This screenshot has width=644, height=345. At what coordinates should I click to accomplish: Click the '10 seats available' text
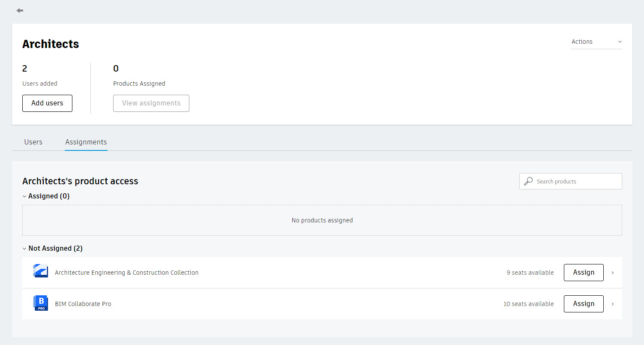click(528, 304)
